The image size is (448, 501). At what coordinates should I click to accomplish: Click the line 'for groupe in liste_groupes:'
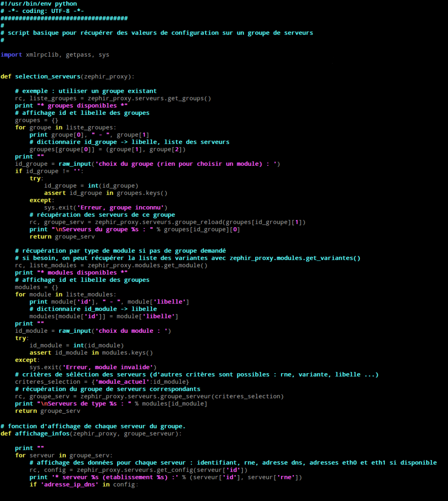(x=66, y=127)
